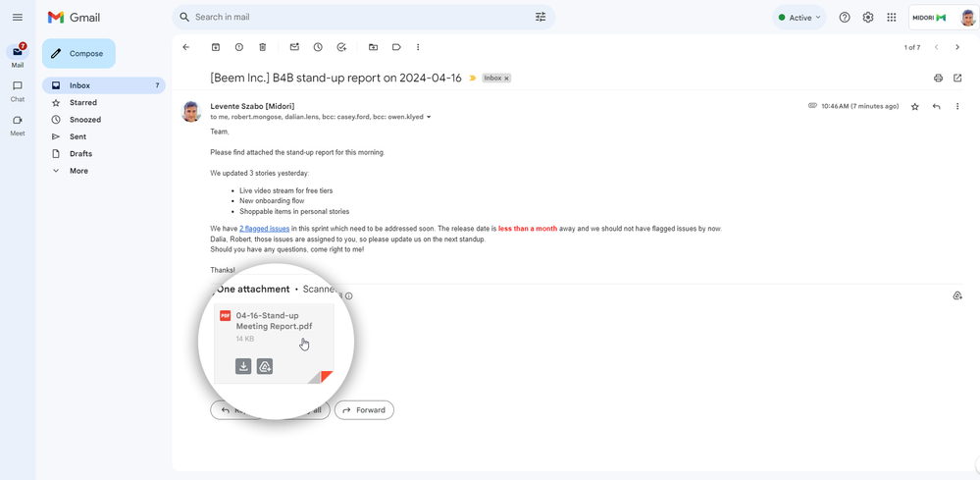Click the Search in mail field
This screenshot has width=980, height=480.
363,17
